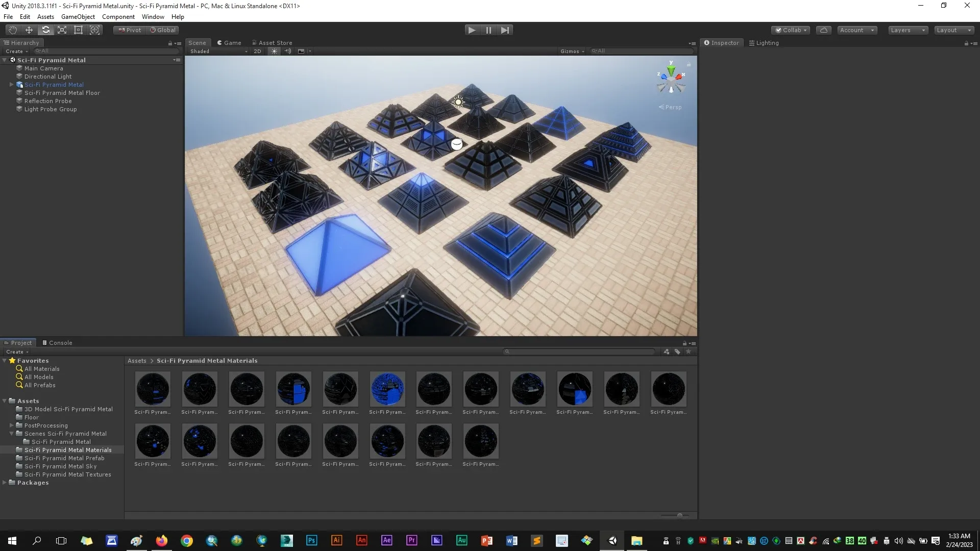Select the Rect Transform tool

click(78, 30)
